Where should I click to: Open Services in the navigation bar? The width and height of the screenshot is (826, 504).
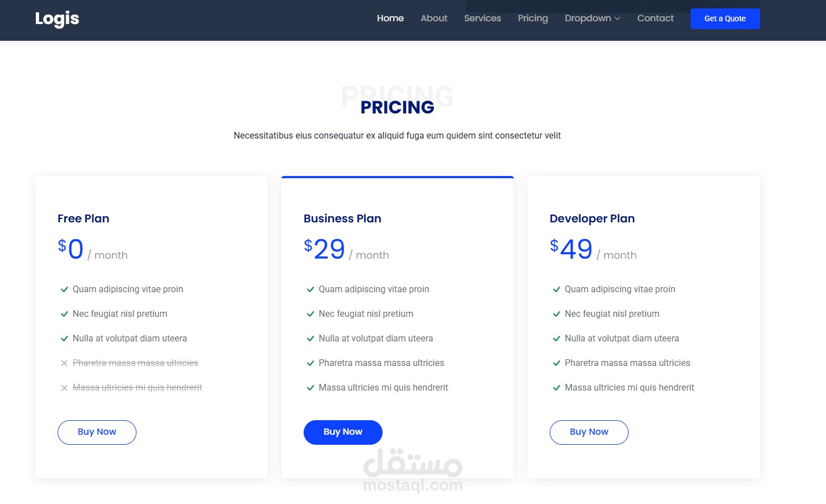[x=483, y=18]
